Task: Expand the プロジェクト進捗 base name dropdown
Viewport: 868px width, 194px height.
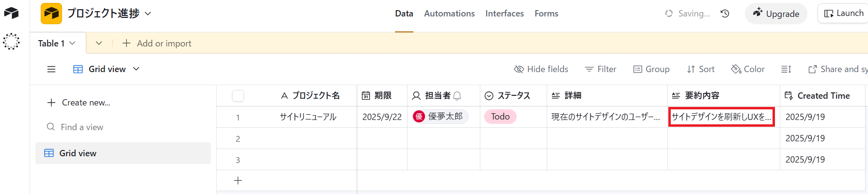Action: pos(148,14)
